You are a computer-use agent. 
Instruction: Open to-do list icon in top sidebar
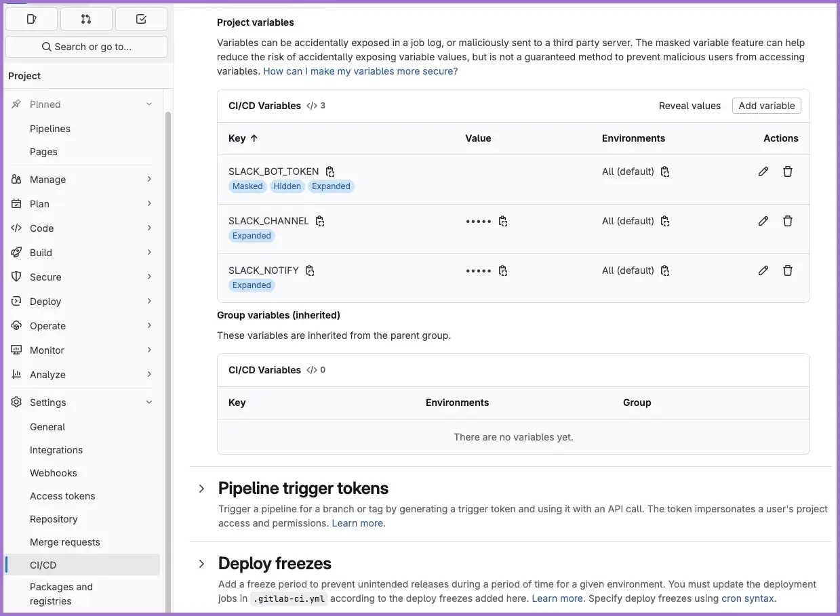[141, 19]
